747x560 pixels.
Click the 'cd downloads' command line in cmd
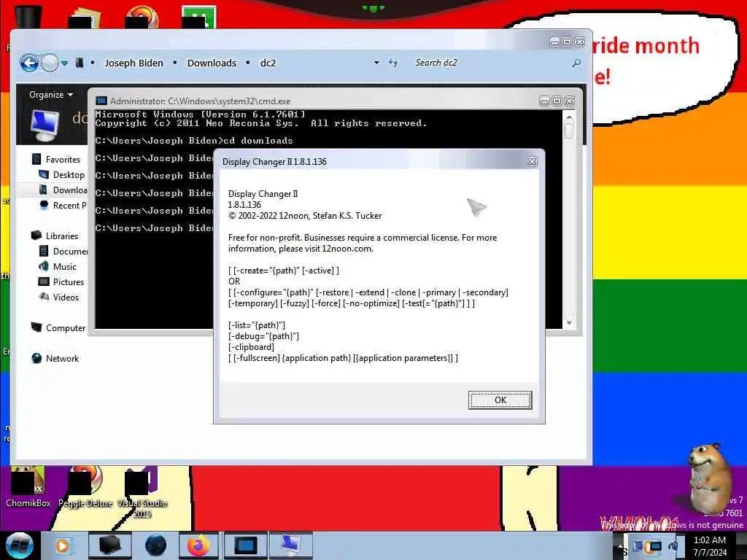tap(194, 141)
